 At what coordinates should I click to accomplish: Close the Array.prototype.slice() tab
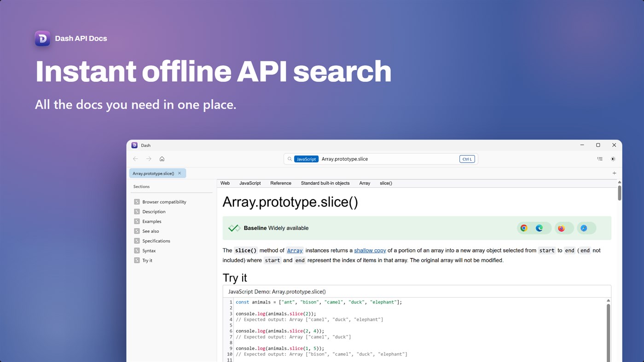(x=180, y=173)
